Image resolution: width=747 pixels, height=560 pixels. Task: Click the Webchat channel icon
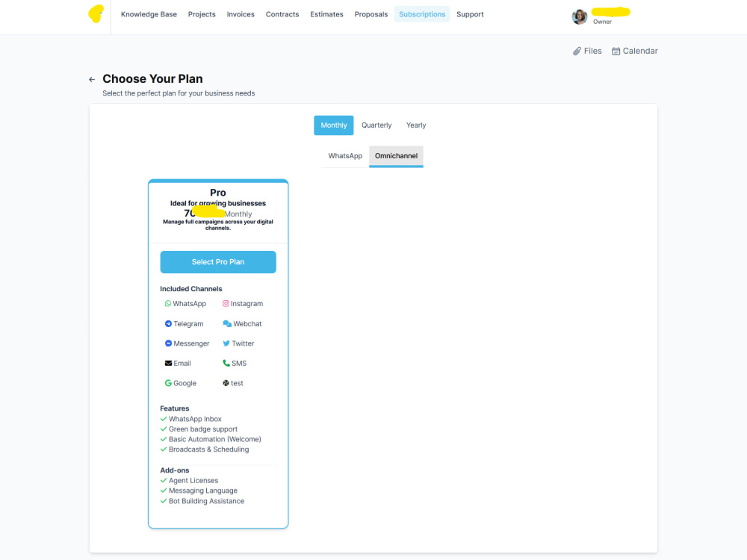(x=227, y=324)
